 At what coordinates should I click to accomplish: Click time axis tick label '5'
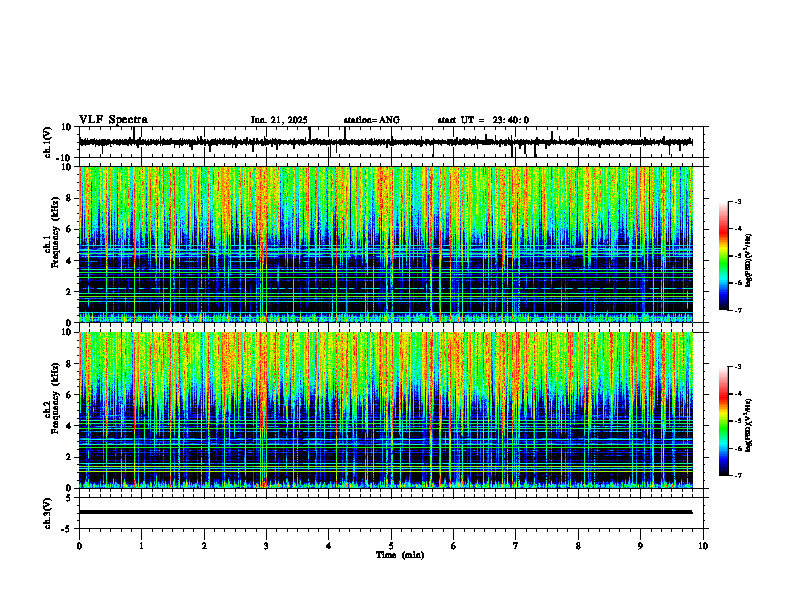tap(391, 546)
